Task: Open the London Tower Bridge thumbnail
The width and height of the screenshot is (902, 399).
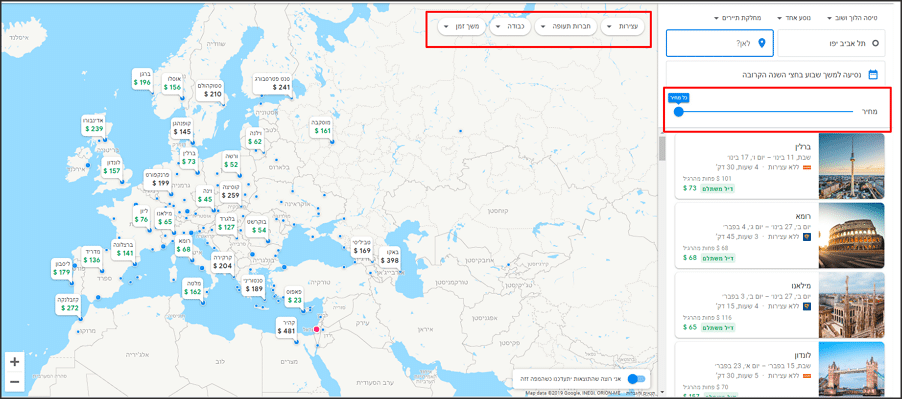Action: 851,368
